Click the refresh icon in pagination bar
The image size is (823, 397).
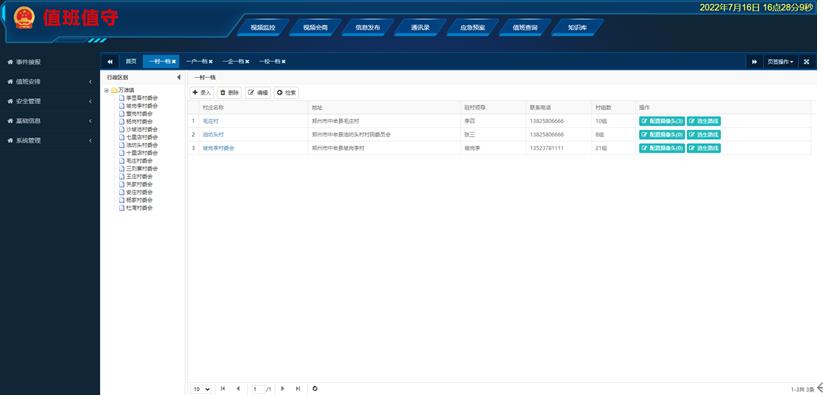pyautogui.click(x=315, y=389)
